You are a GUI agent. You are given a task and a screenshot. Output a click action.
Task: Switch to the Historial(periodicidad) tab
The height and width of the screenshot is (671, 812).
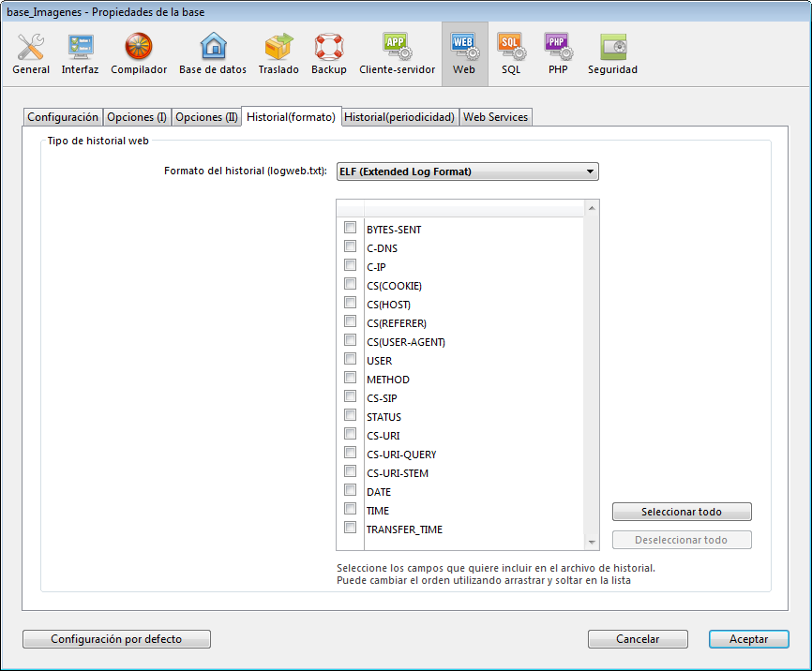click(x=399, y=117)
